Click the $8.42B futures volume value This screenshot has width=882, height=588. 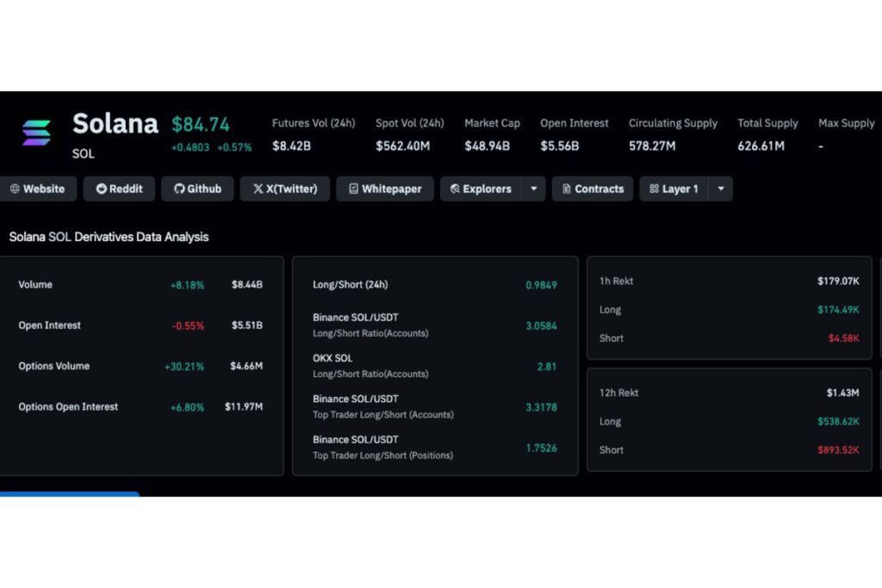point(291,146)
